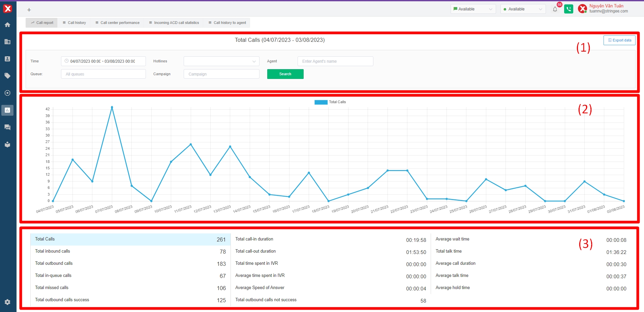644x312 pixels.
Task: Click the green phone dialer icon
Action: 569,9
